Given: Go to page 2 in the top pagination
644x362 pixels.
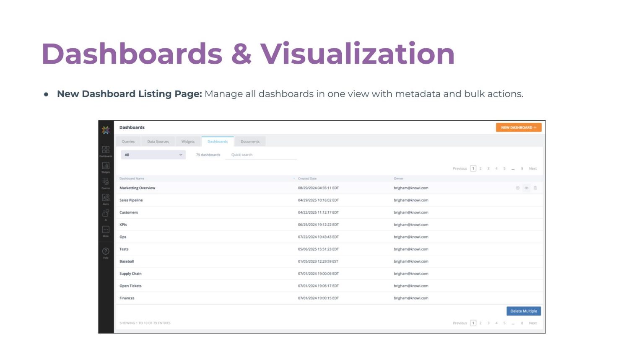Looking at the screenshot, I should (480, 168).
